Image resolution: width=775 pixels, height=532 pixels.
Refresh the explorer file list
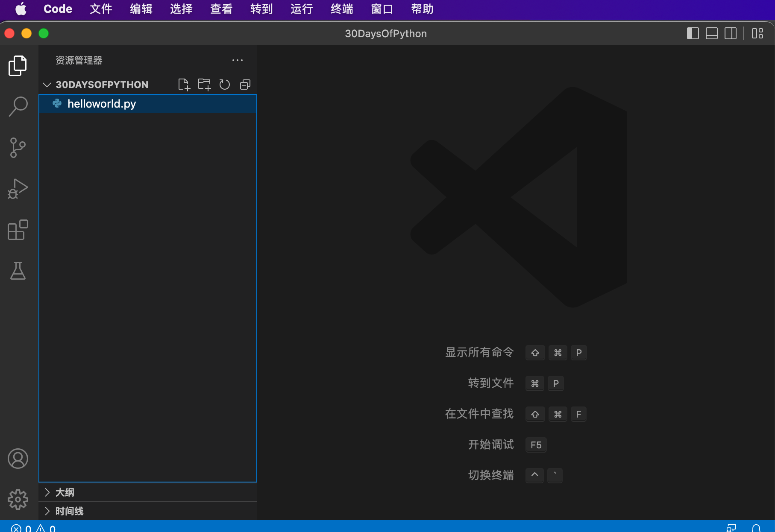click(x=225, y=85)
